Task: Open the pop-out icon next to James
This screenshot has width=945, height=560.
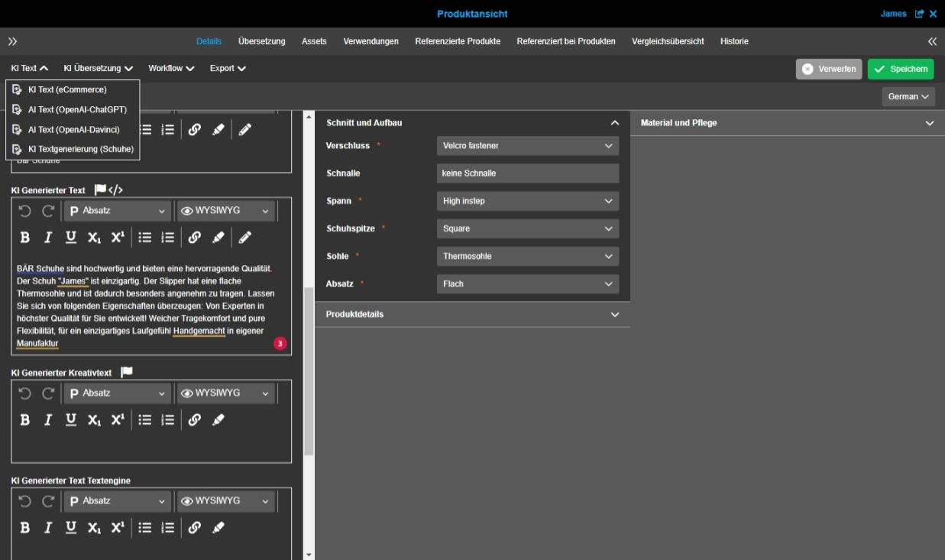Action: coord(919,14)
